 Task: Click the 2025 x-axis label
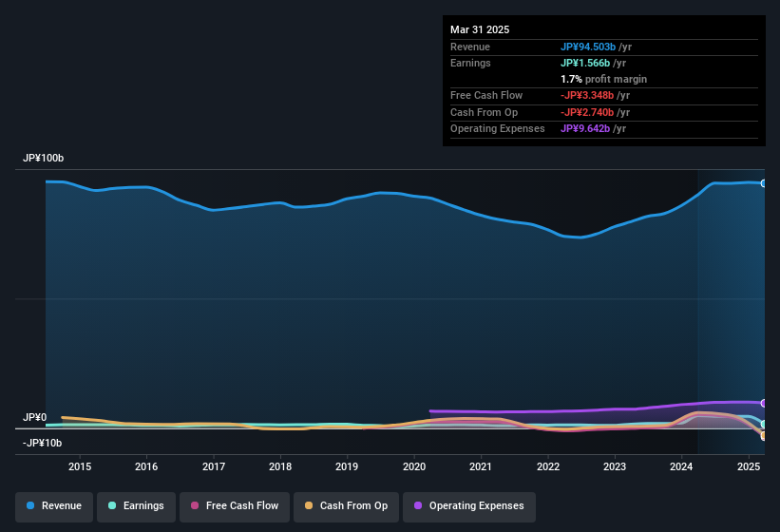coord(749,466)
